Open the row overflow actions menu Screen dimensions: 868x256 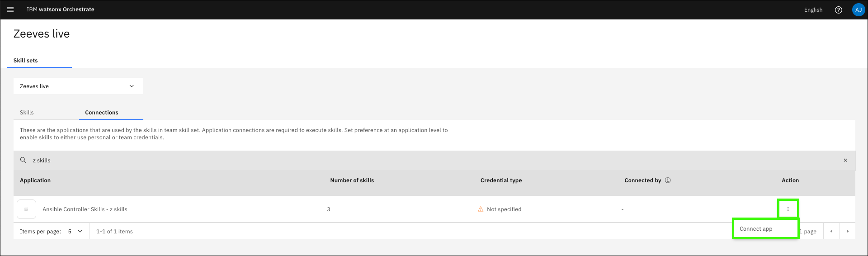point(788,209)
